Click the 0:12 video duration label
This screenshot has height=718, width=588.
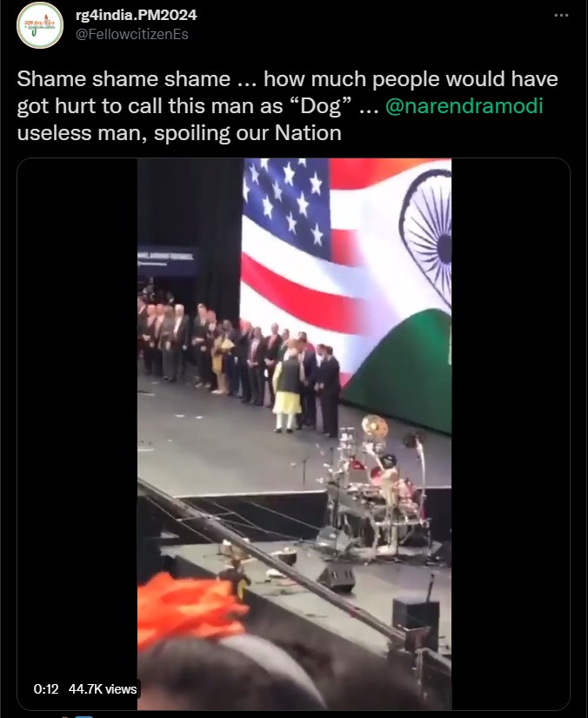[46, 688]
